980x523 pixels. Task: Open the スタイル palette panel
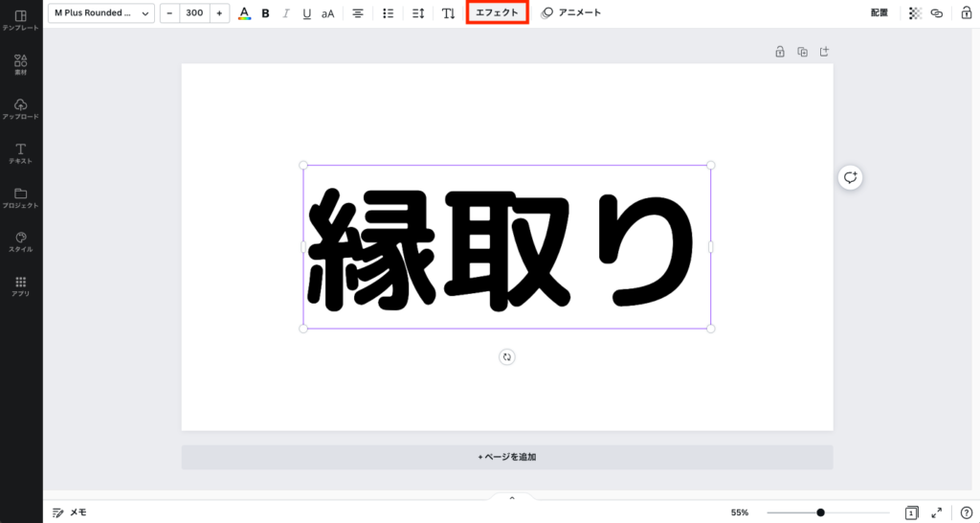pyautogui.click(x=20, y=241)
